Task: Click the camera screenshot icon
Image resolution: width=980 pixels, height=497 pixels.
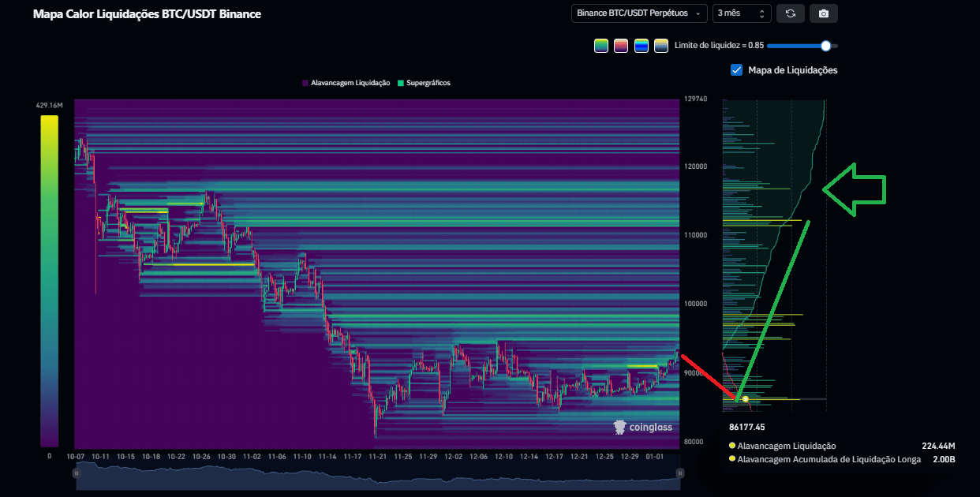Action: tap(824, 13)
